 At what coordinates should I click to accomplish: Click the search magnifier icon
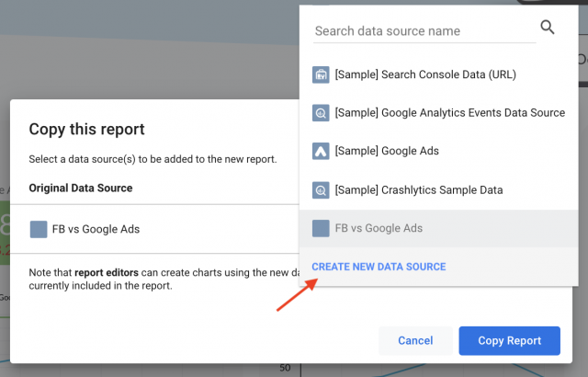pos(548,29)
